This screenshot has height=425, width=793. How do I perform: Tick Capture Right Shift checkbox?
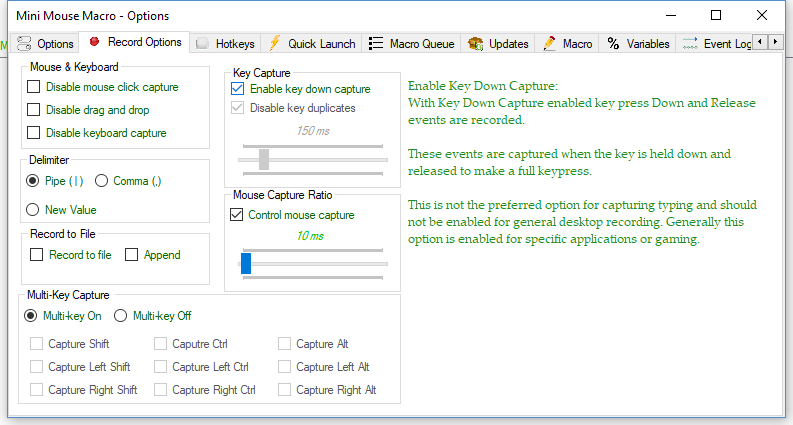(x=36, y=390)
